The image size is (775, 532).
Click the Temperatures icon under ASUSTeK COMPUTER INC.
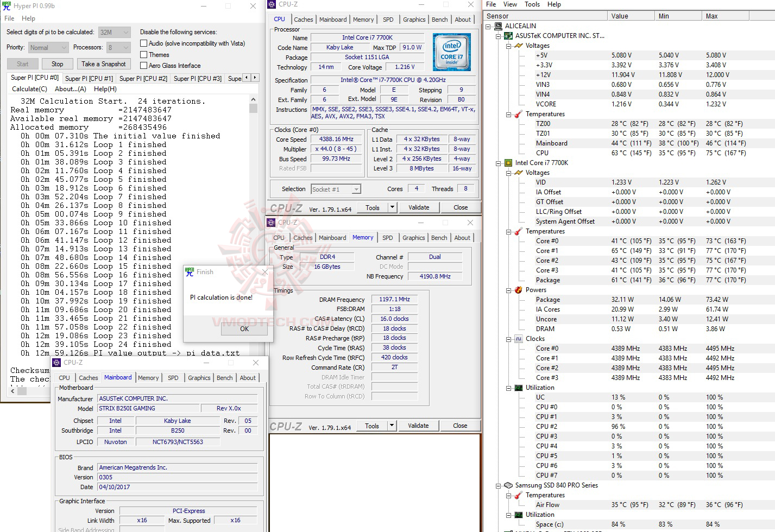pos(519,114)
